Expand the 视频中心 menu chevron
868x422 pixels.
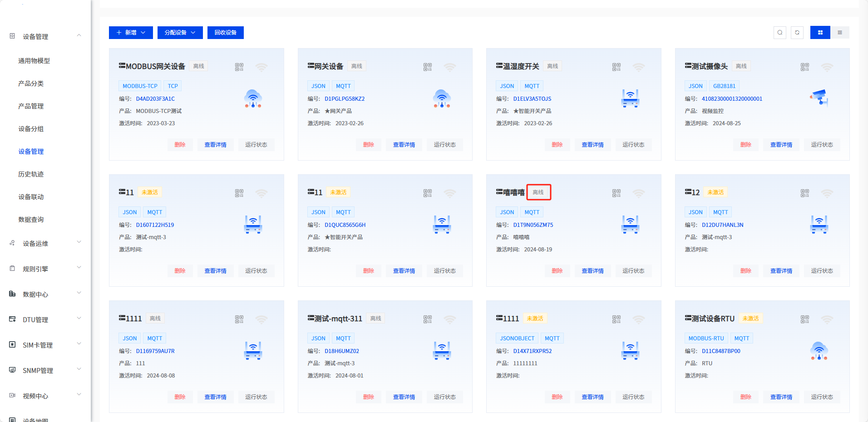click(79, 395)
